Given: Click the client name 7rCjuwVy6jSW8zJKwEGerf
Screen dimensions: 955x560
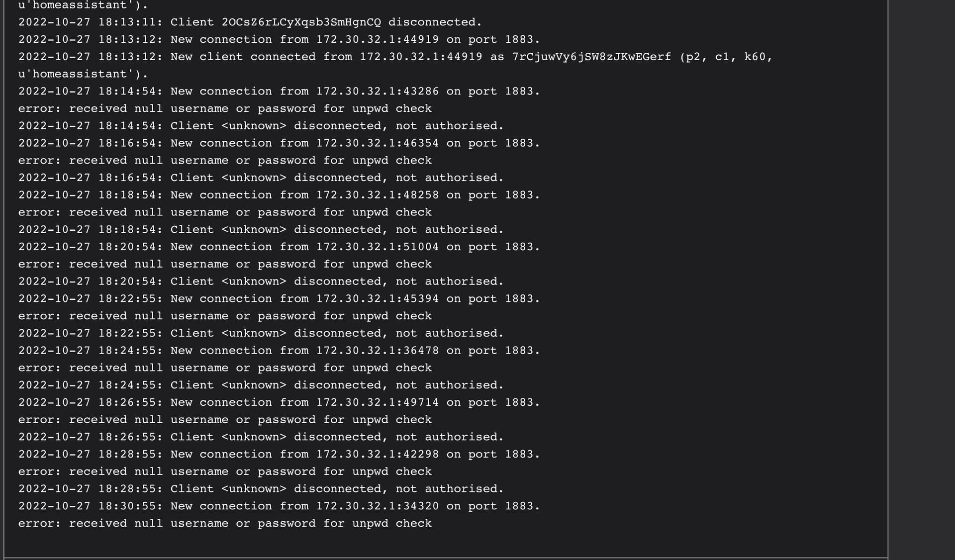Looking at the screenshot, I should pos(591,57).
